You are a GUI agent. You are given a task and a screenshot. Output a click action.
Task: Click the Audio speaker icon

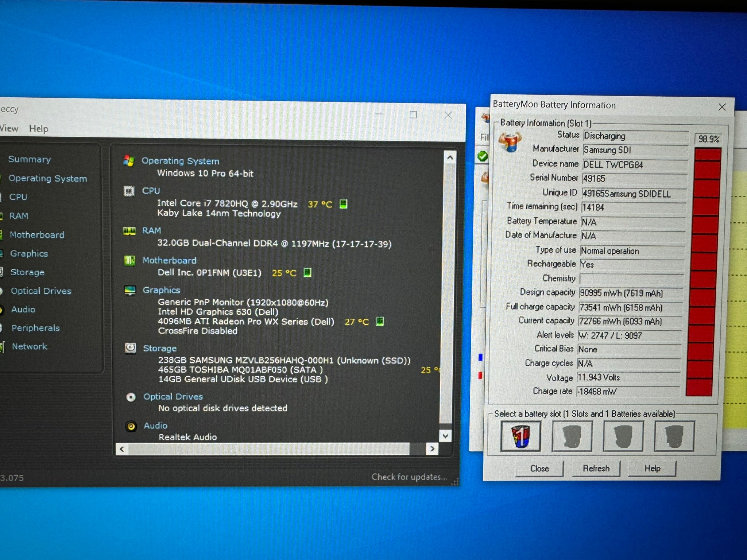pos(131,426)
